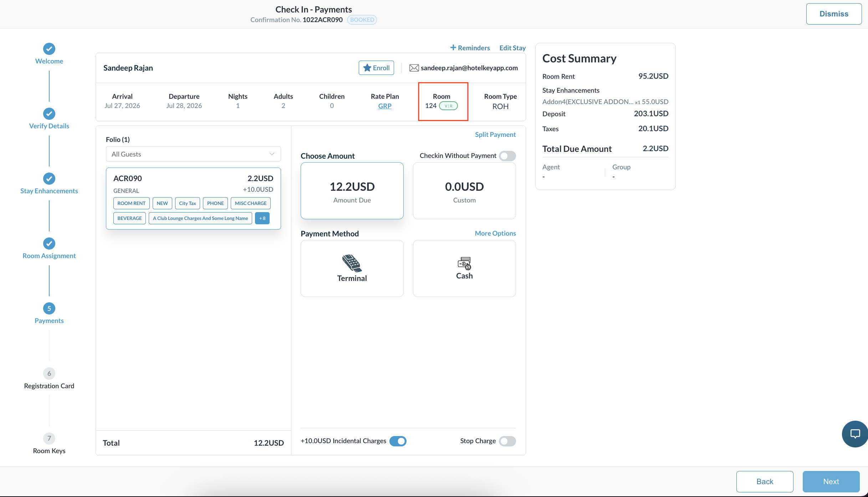This screenshot has width=868, height=497.
Task: Select the Terminal payment method
Action: pyautogui.click(x=352, y=268)
